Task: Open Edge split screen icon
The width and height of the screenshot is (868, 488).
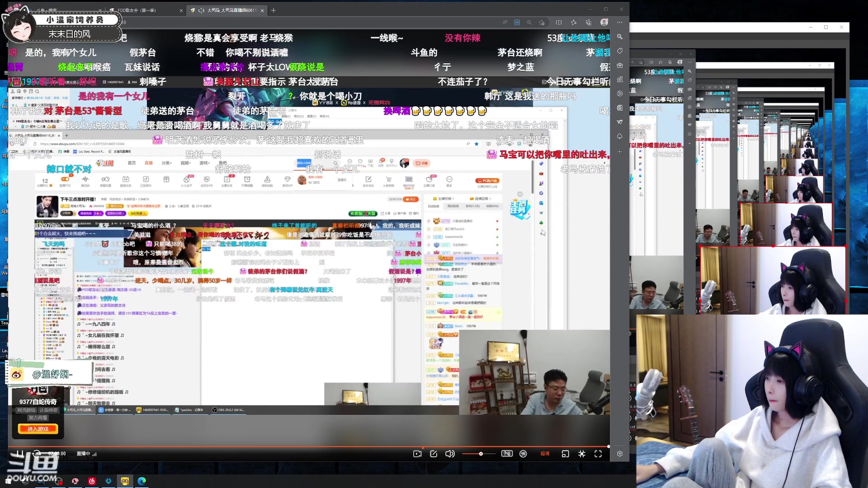Action: point(559,22)
